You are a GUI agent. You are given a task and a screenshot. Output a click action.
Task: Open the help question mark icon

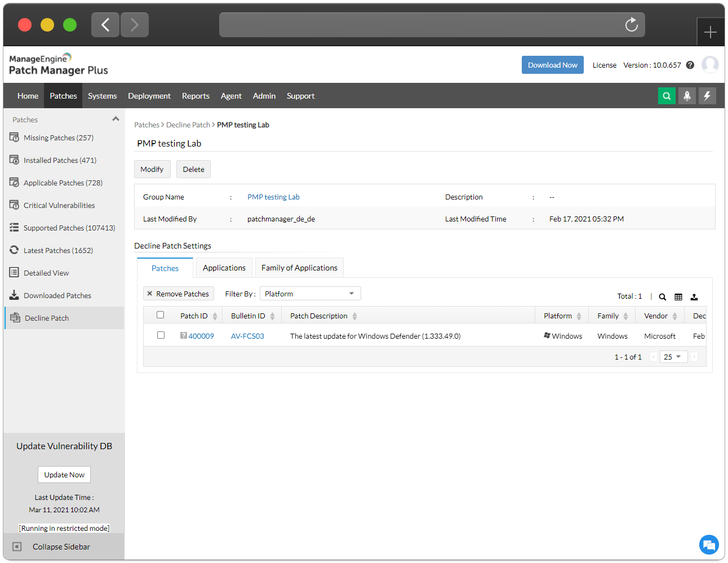click(690, 65)
